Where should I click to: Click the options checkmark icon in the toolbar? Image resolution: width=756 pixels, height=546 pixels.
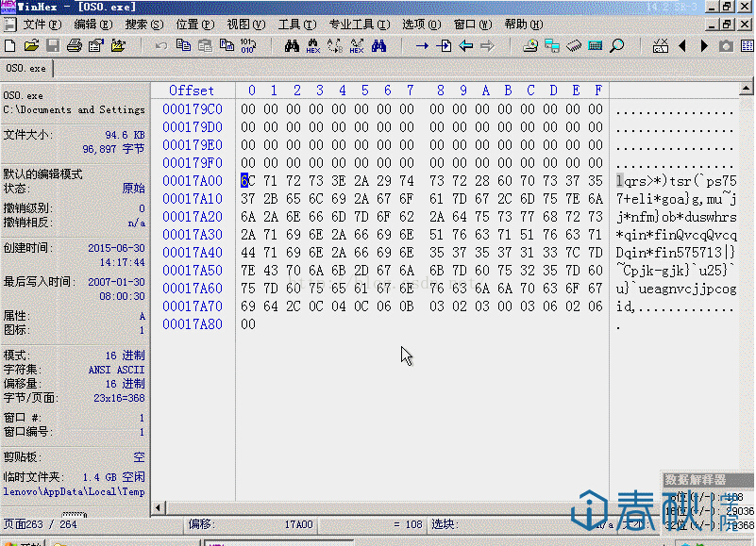coord(661,46)
